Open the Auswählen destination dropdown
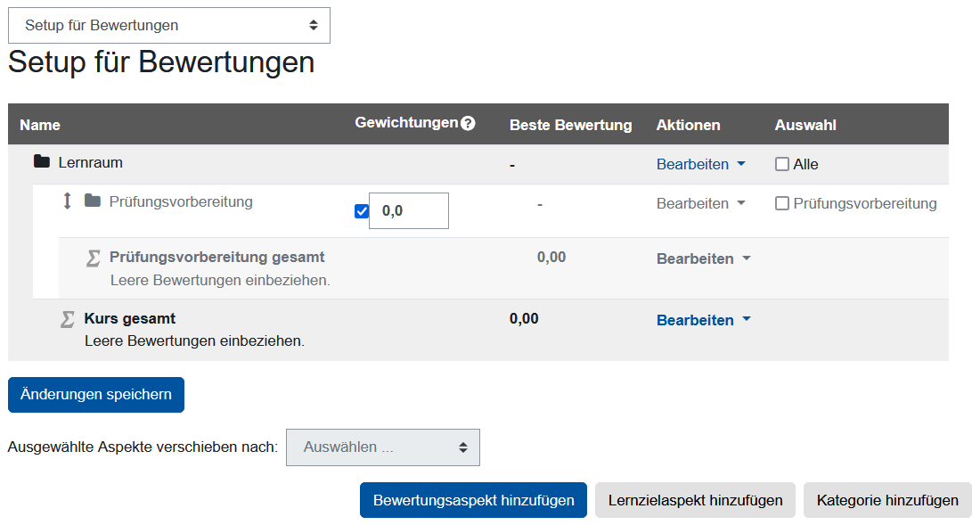 382,447
